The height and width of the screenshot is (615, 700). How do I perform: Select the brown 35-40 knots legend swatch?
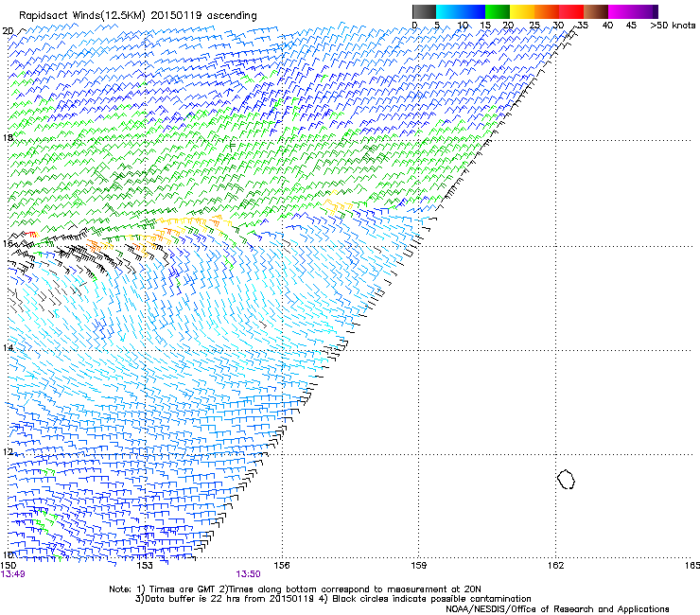[x=596, y=11]
